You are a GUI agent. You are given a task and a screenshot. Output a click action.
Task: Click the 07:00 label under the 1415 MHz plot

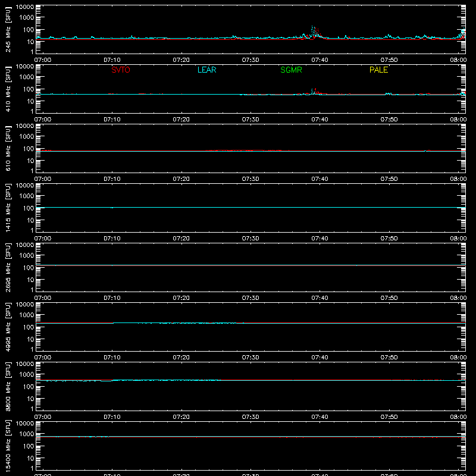pyautogui.click(x=43, y=239)
